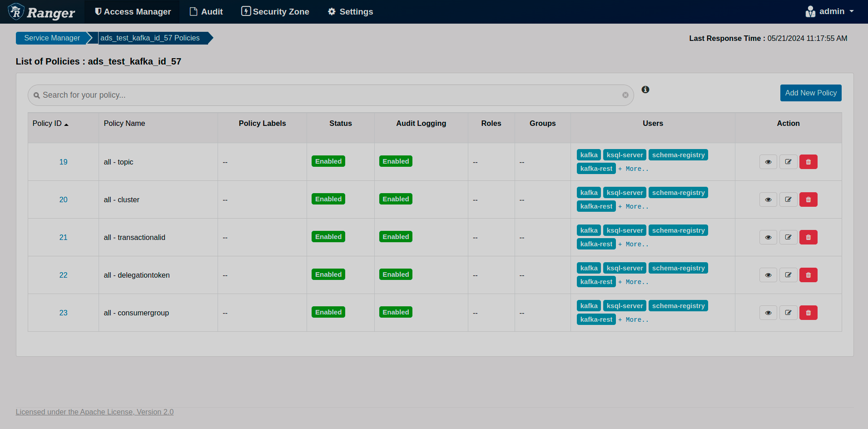This screenshot has width=868, height=429.
Task: Edit the all - transactionalid policy
Action: coord(788,237)
